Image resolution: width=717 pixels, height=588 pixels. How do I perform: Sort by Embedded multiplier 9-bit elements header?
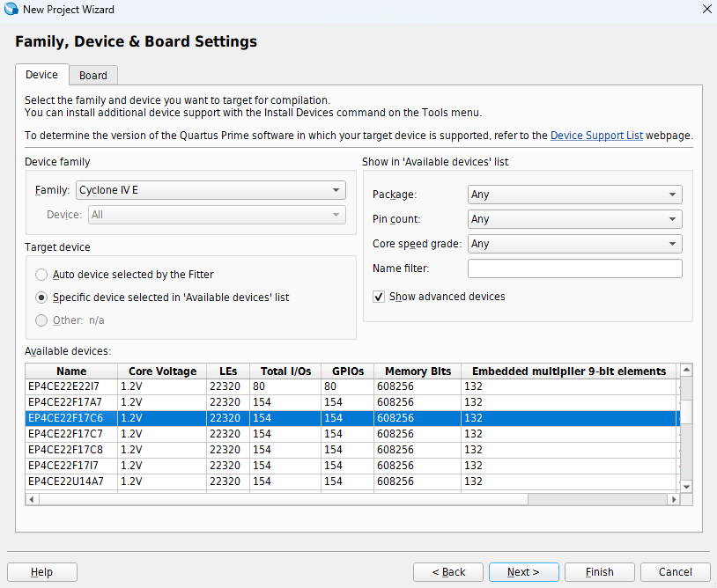pyautogui.click(x=569, y=371)
